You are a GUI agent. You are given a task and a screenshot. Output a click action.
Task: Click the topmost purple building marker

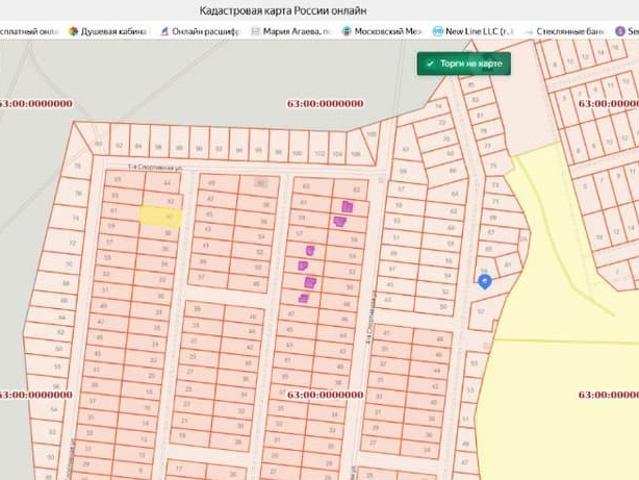tap(347, 206)
